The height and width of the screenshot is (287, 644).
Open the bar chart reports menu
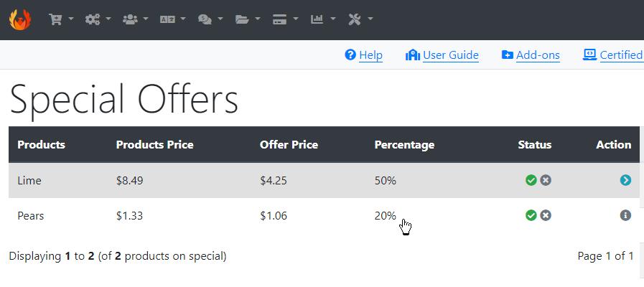click(323, 19)
